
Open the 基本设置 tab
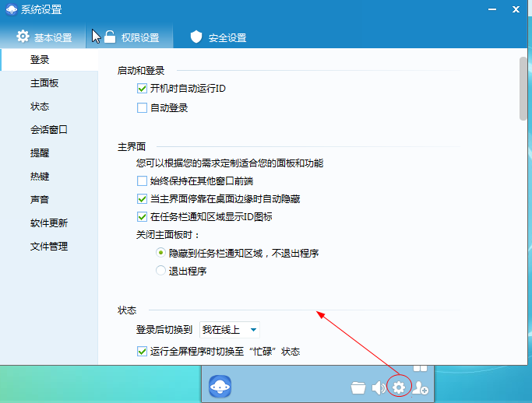coord(43,37)
